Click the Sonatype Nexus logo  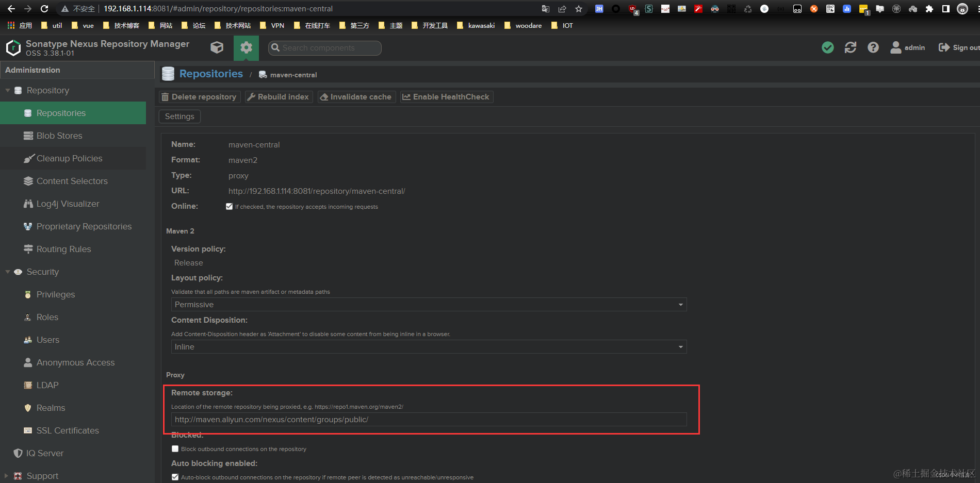pos(13,48)
